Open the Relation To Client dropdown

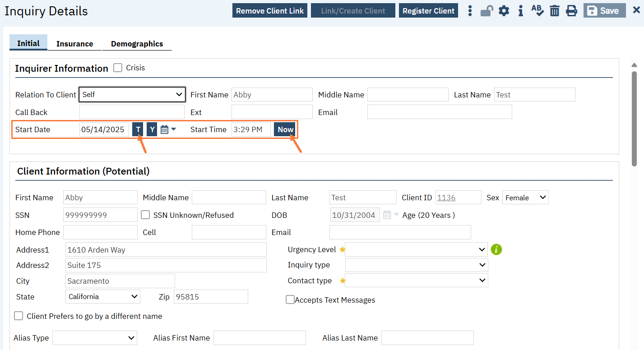point(132,95)
